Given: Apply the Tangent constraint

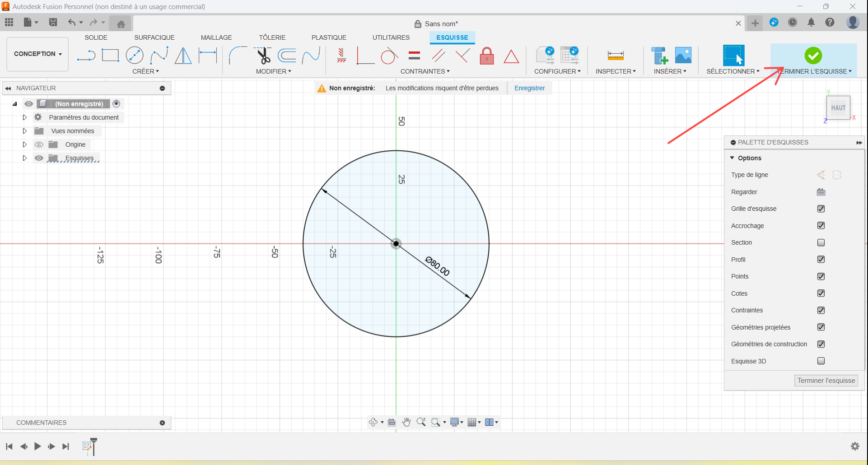Looking at the screenshot, I should [x=389, y=56].
